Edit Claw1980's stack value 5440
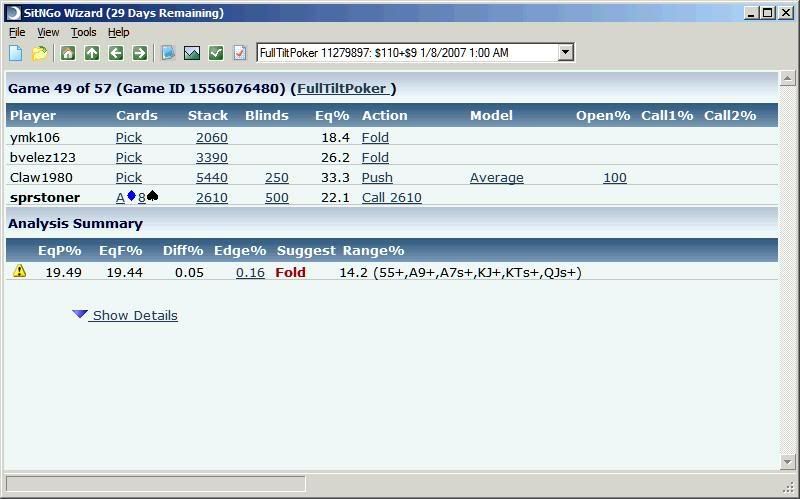The width and height of the screenshot is (800, 499). 212,178
